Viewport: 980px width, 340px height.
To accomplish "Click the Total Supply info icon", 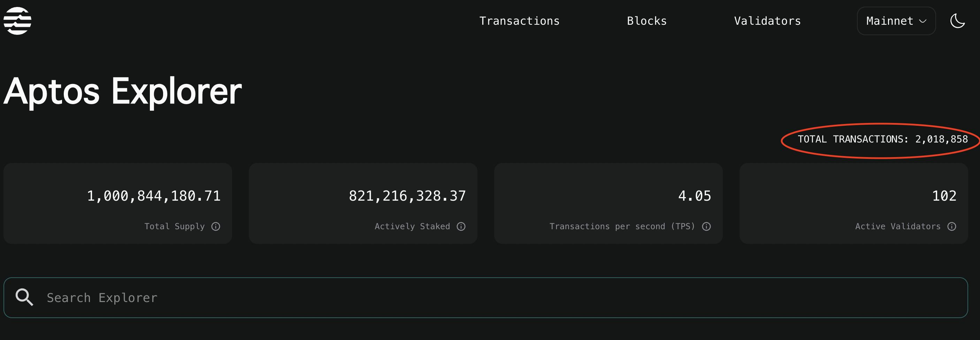I will (216, 227).
